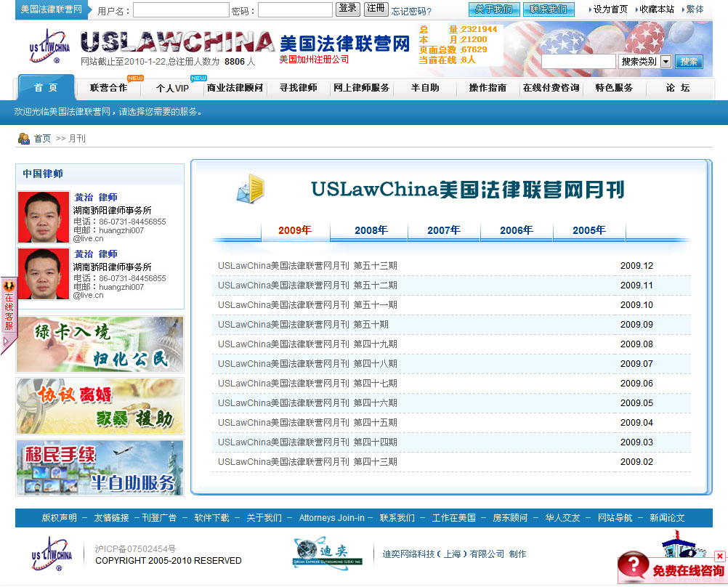Open first 黄治 lawyer photo
The height and width of the screenshot is (587, 728).
(43, 217)
